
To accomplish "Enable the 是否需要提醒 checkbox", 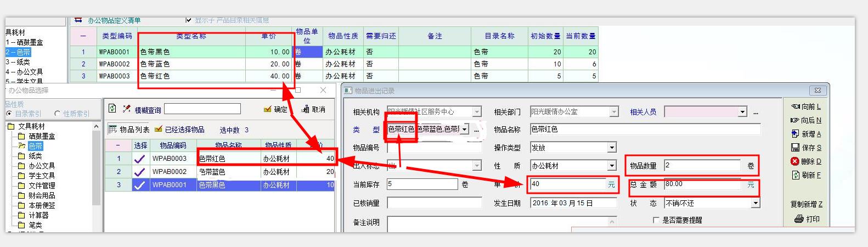I will tap(656, 220).
